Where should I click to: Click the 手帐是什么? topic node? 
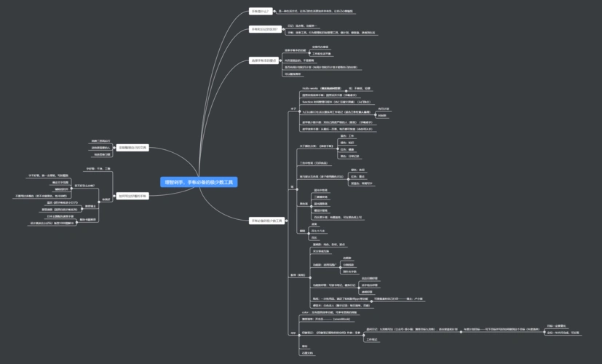(x=261, y=12)
